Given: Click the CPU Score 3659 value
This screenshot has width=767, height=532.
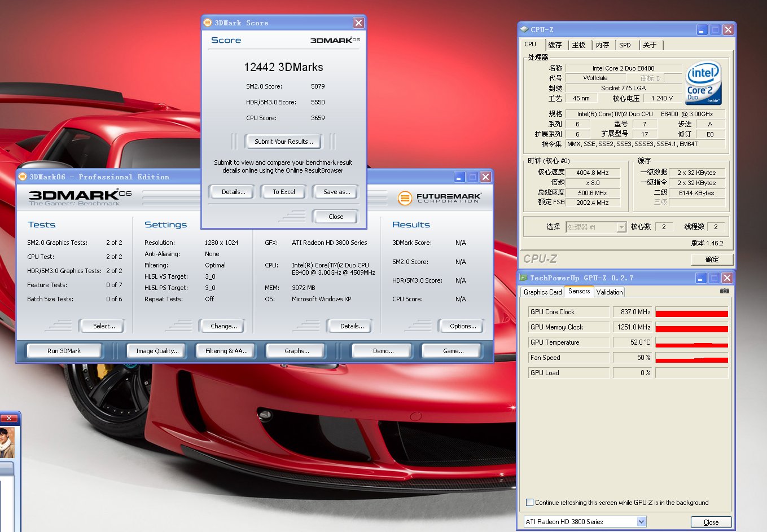Looking at the screenshot, I should [x=318, y=118].
